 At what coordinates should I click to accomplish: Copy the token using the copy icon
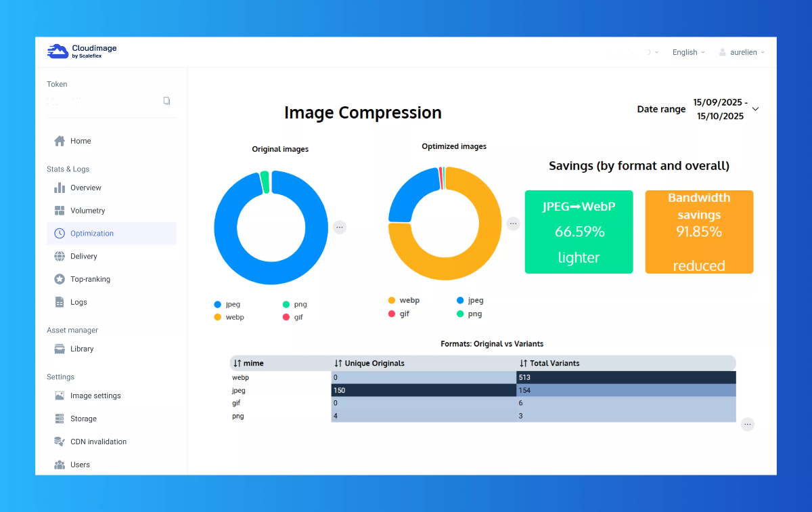(166, 100)
